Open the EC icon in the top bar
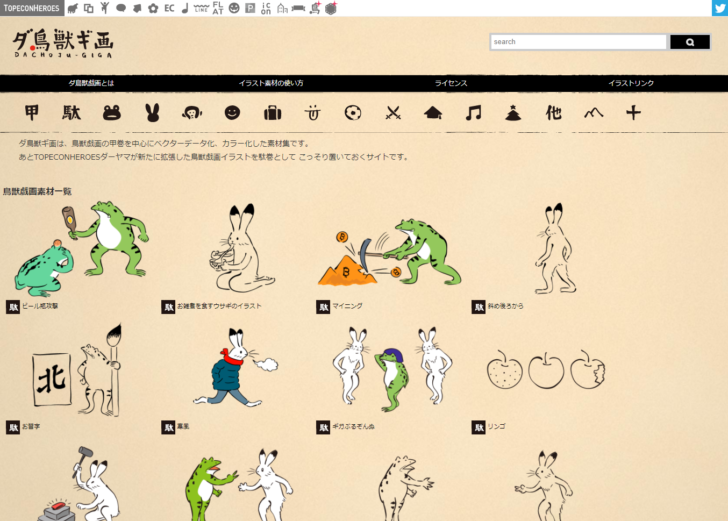The height and width of the screenshot is (521, 728). [169, 8]
